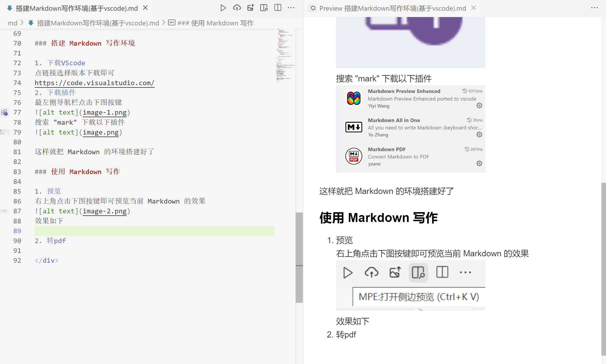The image size is (606, 364).
Task: Open the md breadcrumb dropdown
Action: coord(13,23)
